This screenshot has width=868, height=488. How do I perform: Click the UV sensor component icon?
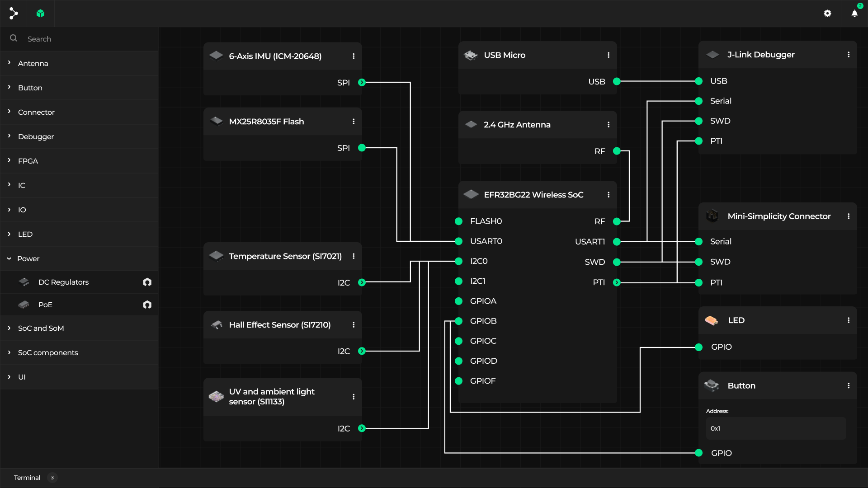click(216, 397)
